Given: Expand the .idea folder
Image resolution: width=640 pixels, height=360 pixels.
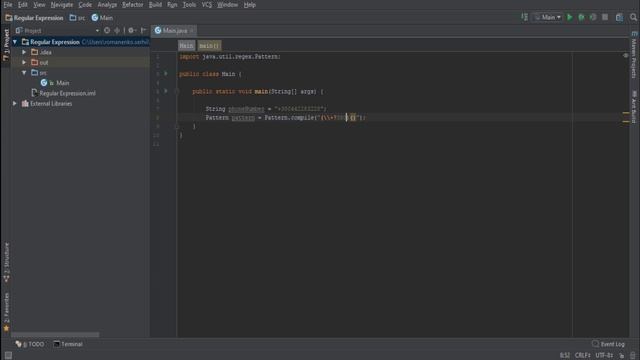Looking at the screenshot, I should (x=24, y=52).
